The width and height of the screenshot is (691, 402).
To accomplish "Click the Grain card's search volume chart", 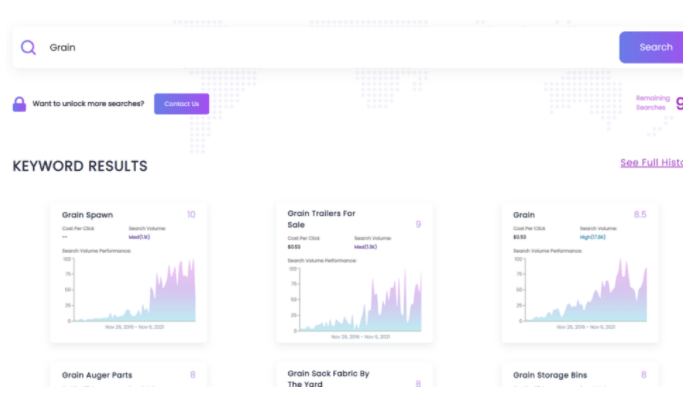I will pos(581,290).
